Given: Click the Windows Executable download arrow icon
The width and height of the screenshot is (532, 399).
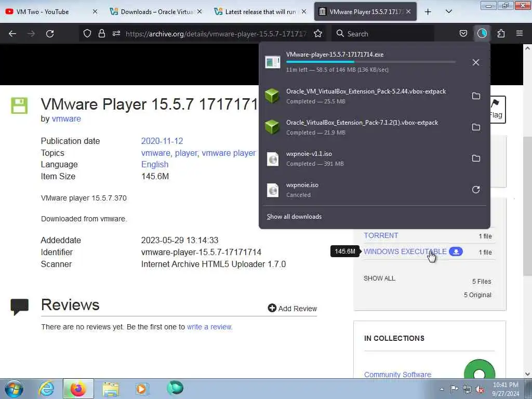Looking at the screenshot, I should [456, 252].
